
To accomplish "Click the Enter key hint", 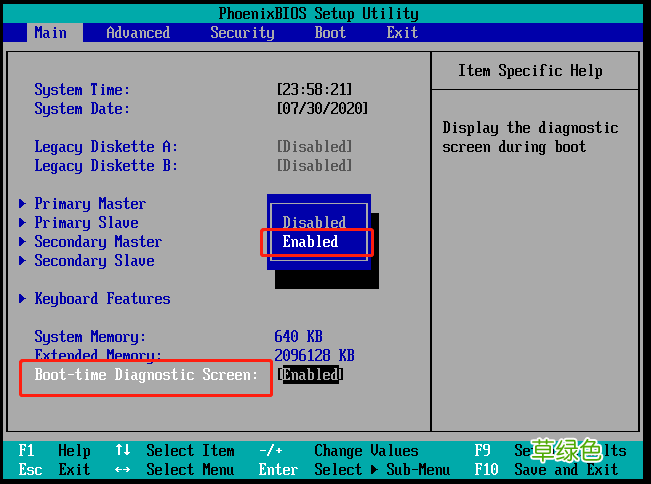I will coord(278,469).
